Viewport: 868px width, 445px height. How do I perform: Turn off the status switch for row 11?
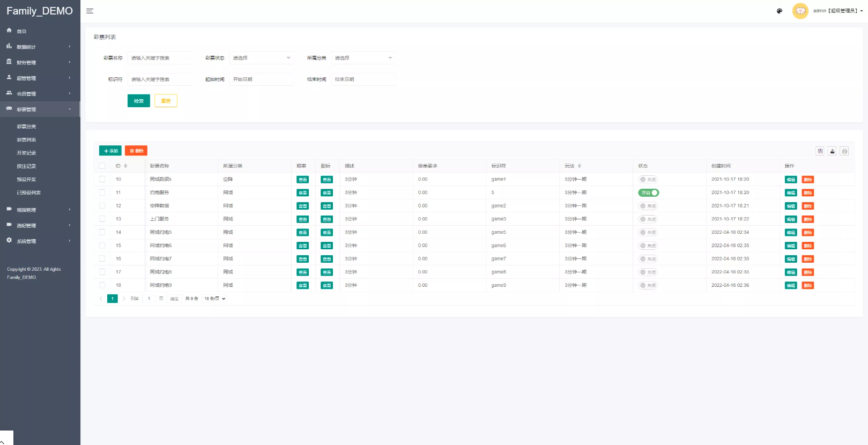click(648, 192)
